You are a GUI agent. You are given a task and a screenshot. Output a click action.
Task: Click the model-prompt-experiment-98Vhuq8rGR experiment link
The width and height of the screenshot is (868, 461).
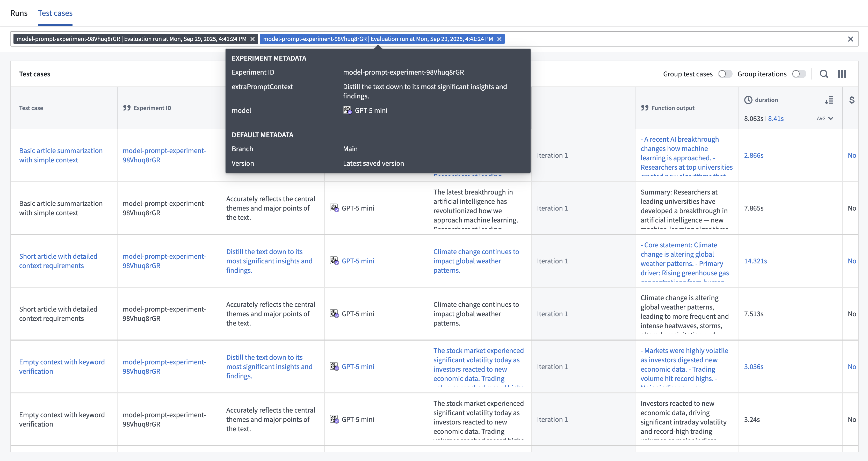[164, 155]
